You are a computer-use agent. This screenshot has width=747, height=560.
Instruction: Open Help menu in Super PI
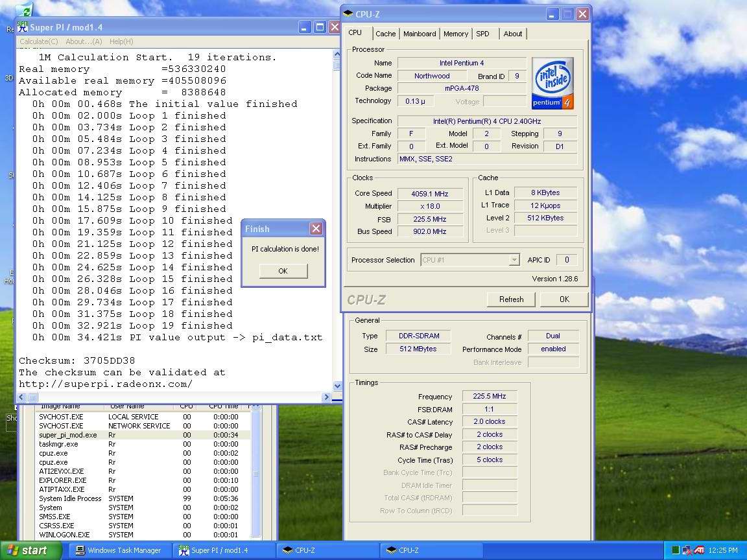click(121, 41)
